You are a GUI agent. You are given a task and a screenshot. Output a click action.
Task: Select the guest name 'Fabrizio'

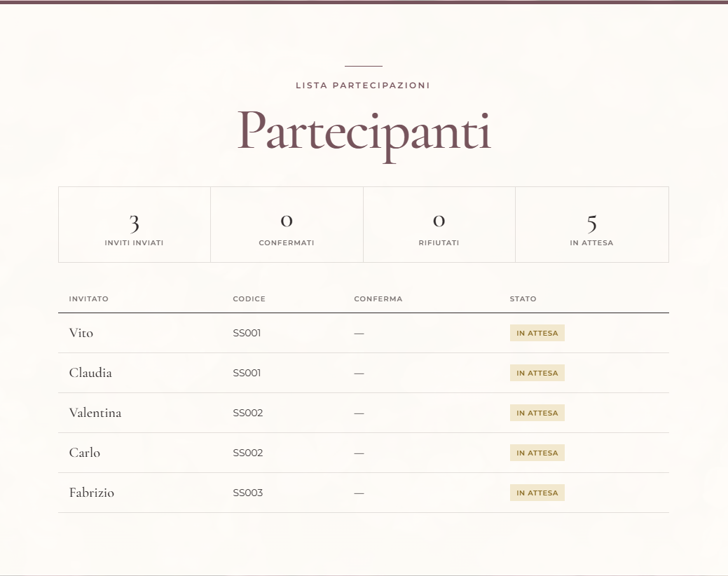coord(92,493)
